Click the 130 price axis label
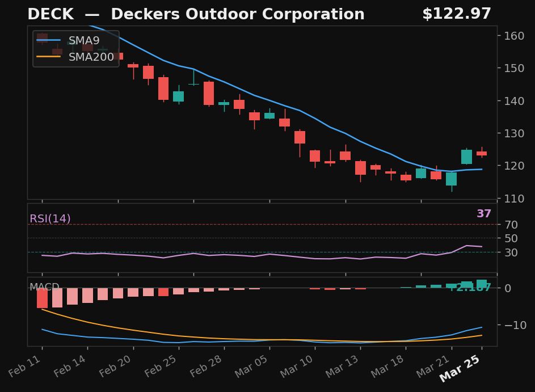Screen dimensions: 535x392 (x=514, y=133)
